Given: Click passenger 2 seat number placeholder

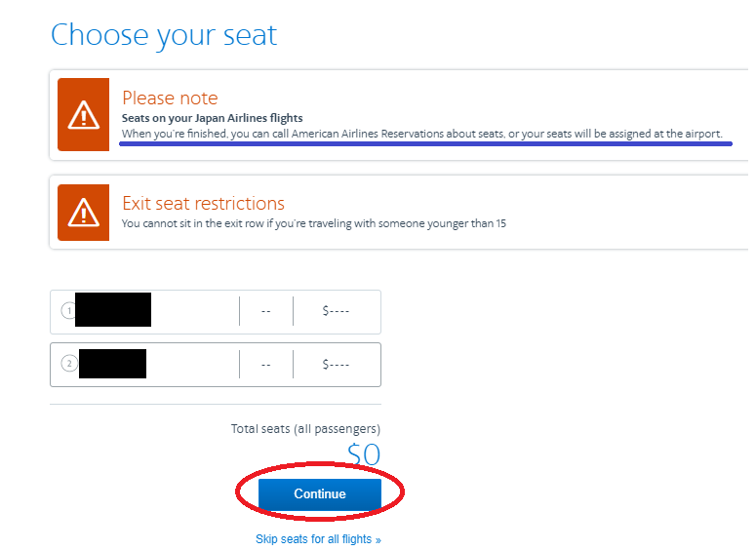Looking at the screenshot, I should [266, 365].
